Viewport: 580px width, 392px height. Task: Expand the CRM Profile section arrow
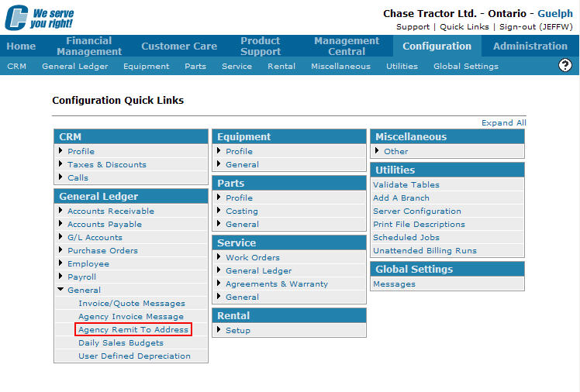tap(60, 150)
